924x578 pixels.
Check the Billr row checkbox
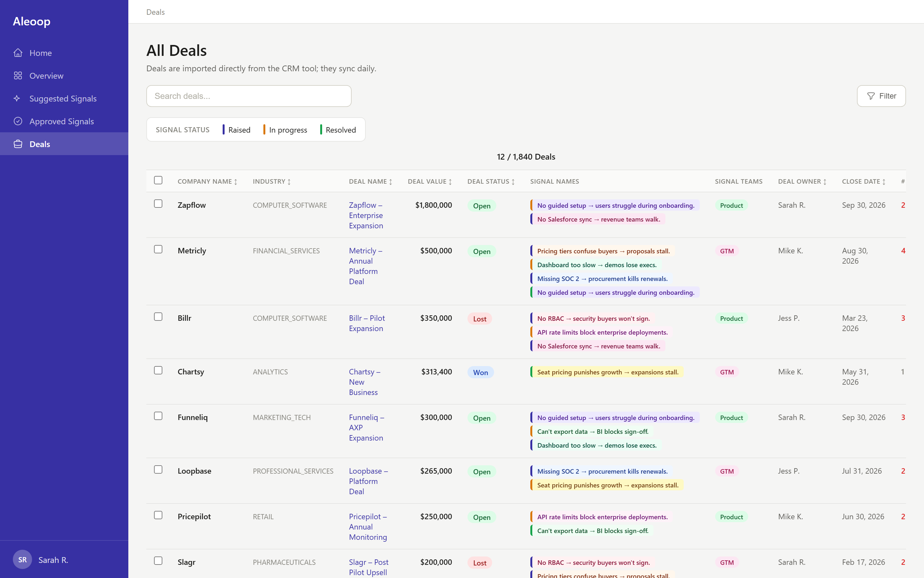(x=158, y=317)
